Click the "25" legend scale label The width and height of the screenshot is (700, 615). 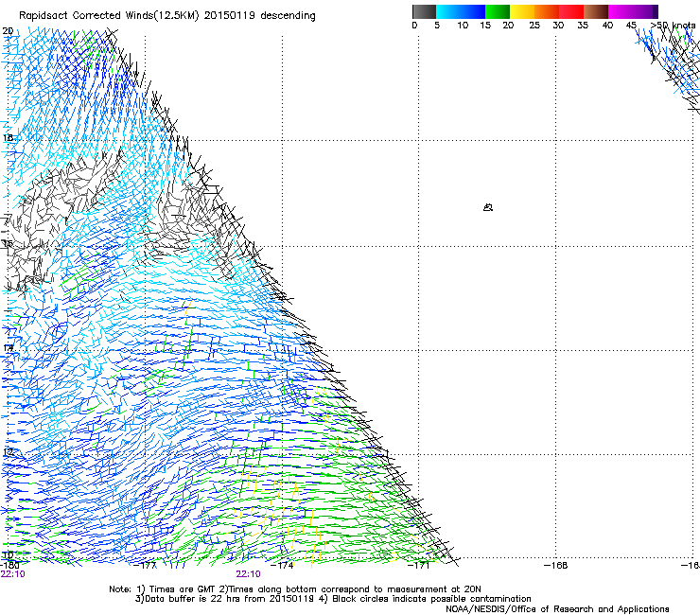[x=534, y=26]
